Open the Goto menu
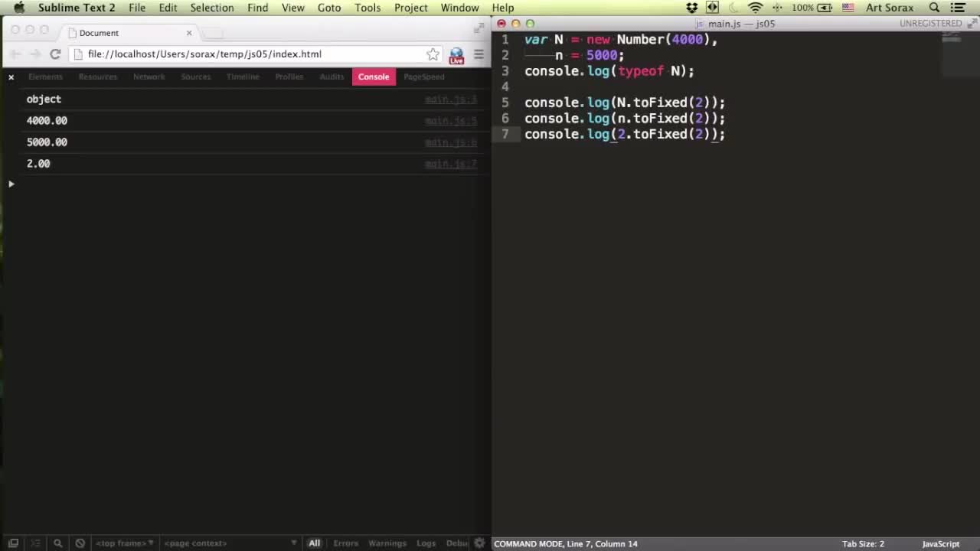980x551 pixels. (329, 8)
